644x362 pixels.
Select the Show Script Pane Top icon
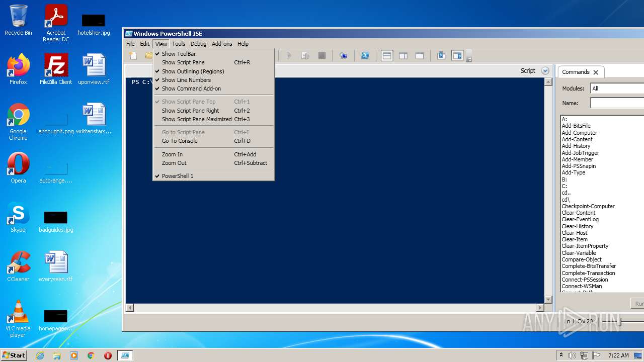tap(387, 56)
